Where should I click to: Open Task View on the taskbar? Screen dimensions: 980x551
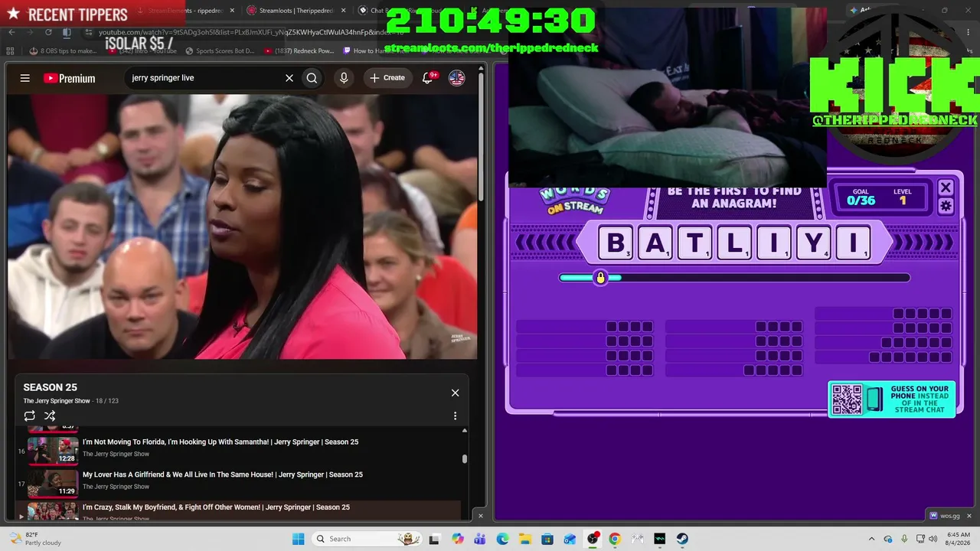click(x=434, y=539)
